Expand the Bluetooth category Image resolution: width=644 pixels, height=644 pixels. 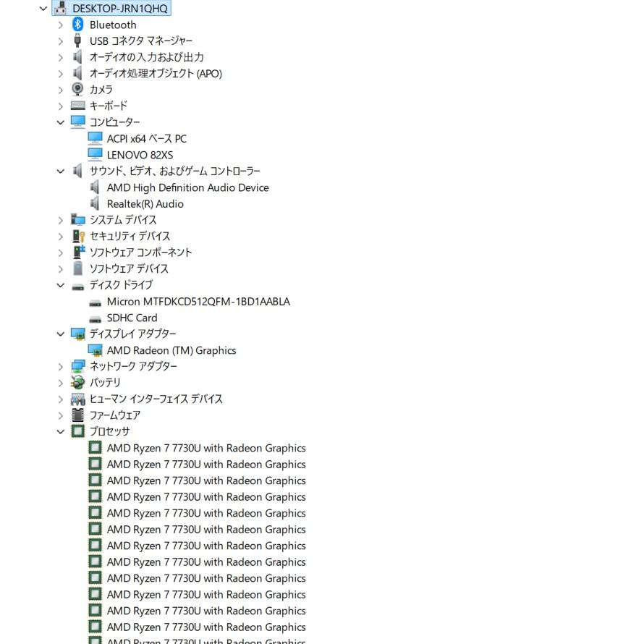tap(61, 25)
